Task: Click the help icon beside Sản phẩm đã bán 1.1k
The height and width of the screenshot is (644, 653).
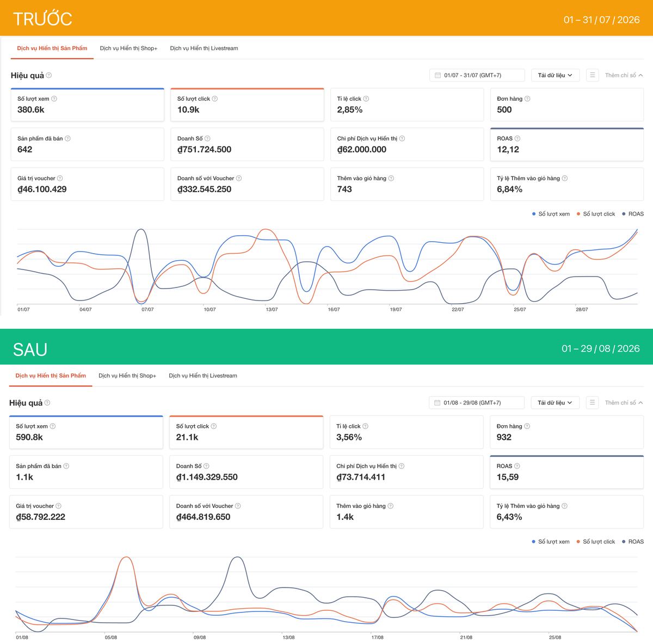Action: pyautogui.click(x=66, y=466)
